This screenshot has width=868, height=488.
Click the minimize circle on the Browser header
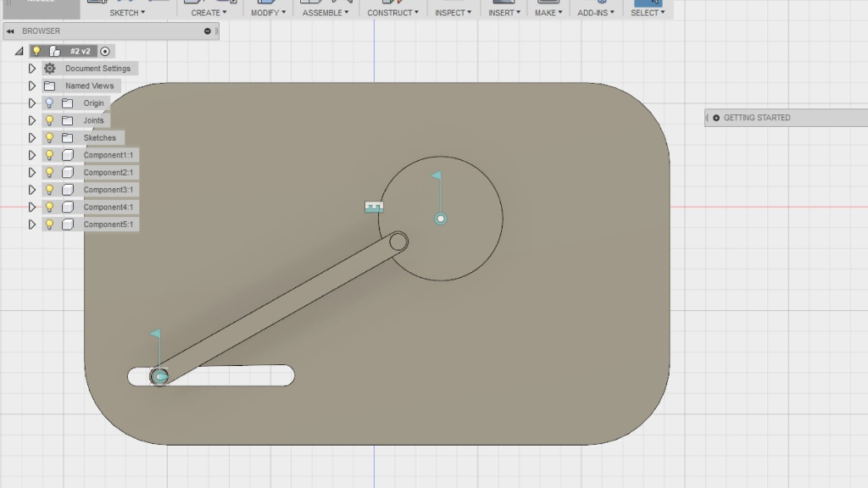point(207,30)
